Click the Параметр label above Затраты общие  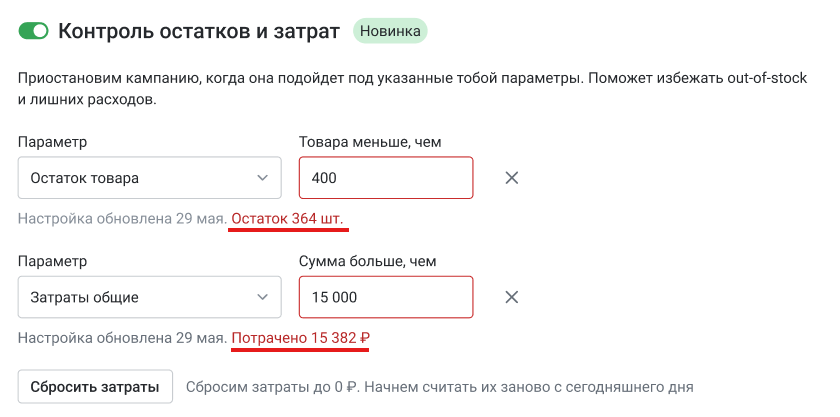coord(52,262)
